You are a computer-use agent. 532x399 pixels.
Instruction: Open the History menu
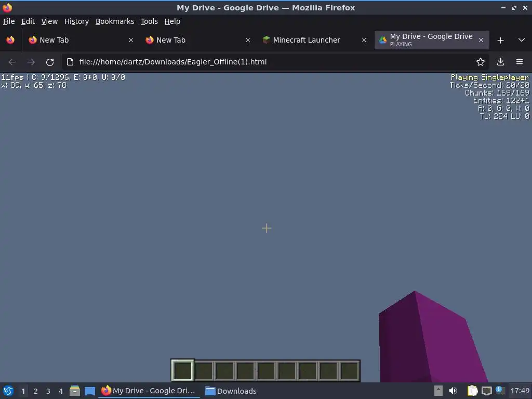(76, 21)
